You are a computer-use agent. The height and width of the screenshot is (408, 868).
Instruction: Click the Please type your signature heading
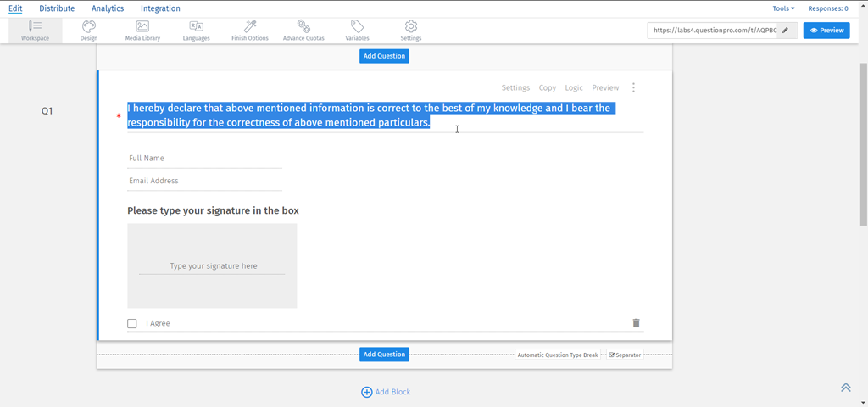pos(213,211)
